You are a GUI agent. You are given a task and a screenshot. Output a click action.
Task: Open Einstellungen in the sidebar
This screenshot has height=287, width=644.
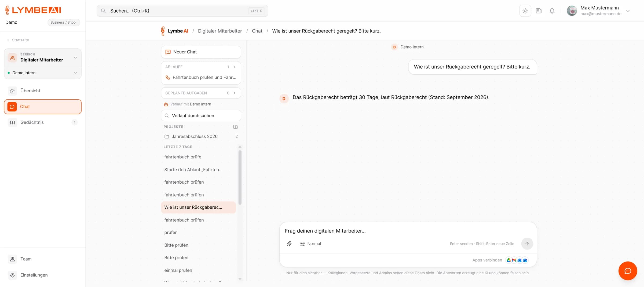pyautogui.click(x=43, y=275)
